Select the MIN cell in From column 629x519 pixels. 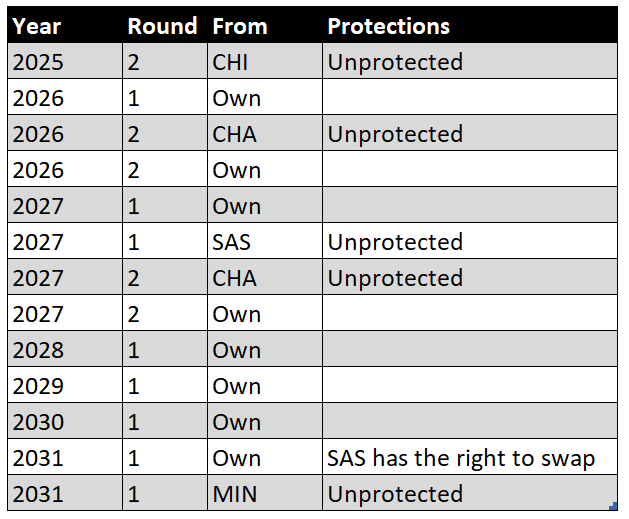236,494
